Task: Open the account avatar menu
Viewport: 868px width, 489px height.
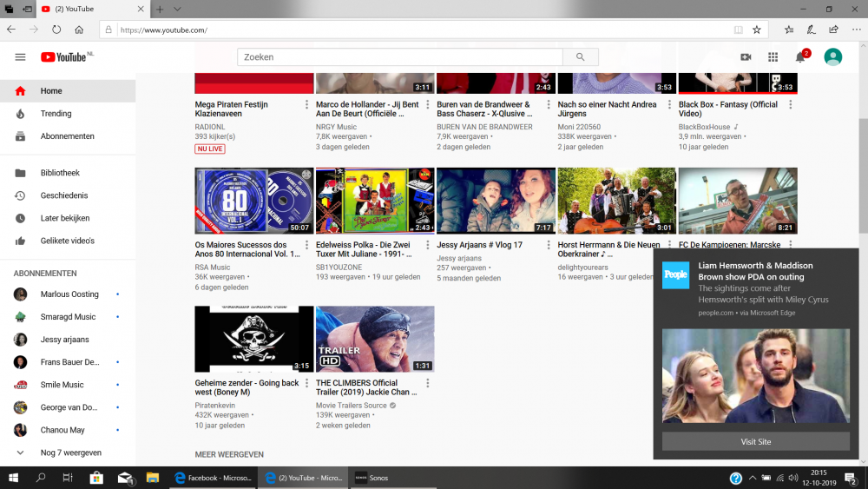Action: pyautogui.click(x=832, y=57)
